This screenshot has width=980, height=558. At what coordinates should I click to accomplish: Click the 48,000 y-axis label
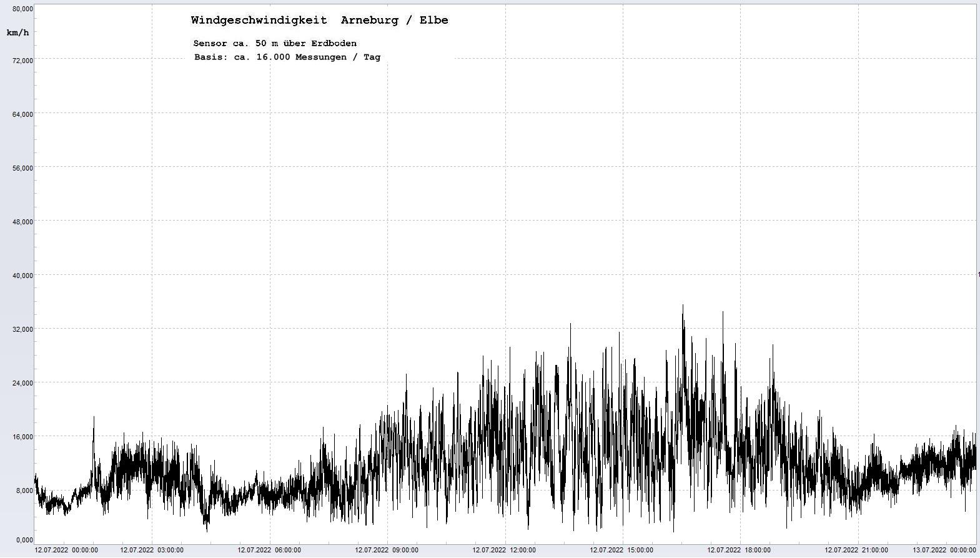22,222
